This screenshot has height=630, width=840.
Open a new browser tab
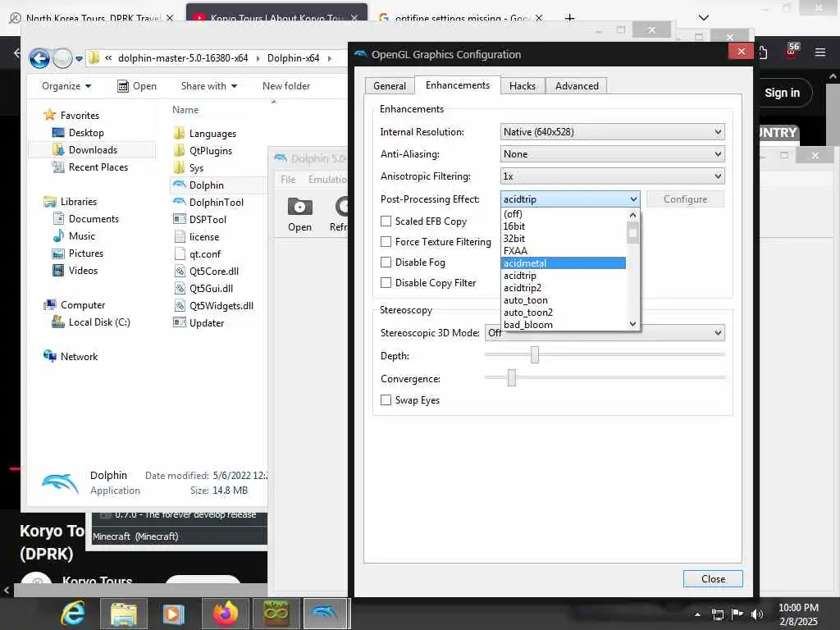pyautogui.click(x=569, y=18)
